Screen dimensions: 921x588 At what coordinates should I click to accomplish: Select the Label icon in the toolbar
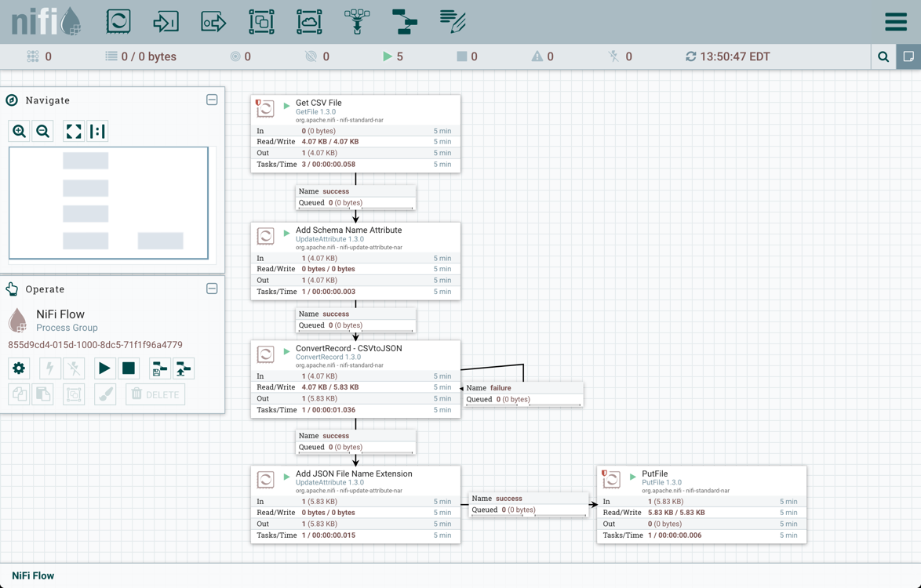pos(452,21)
